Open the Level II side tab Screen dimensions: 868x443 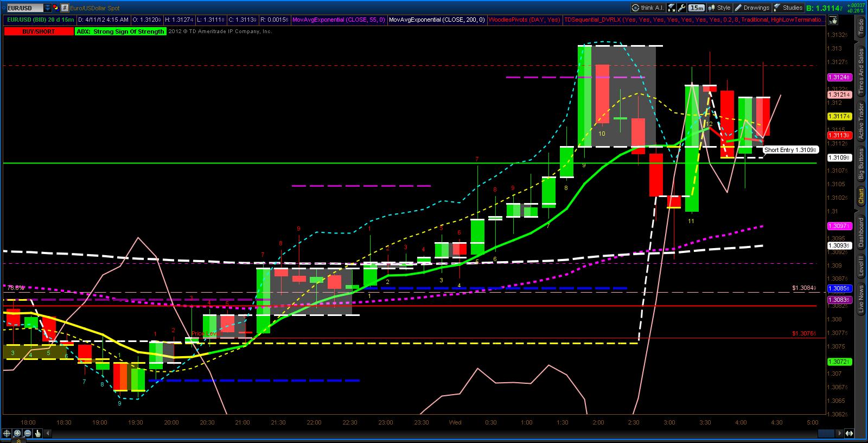click(x=860, y=267)
